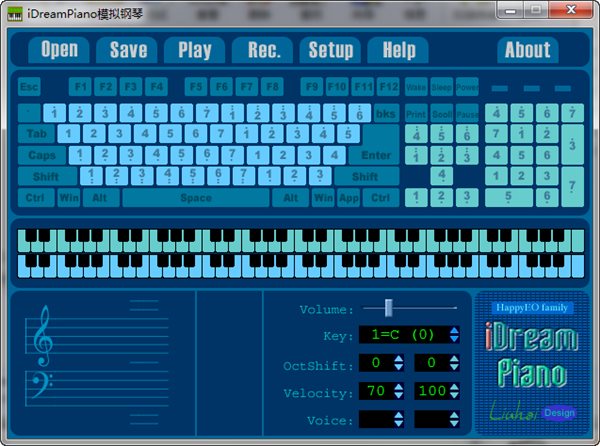Click the Print virtual key
The image size is (600, 446).
tap(416, 113)
